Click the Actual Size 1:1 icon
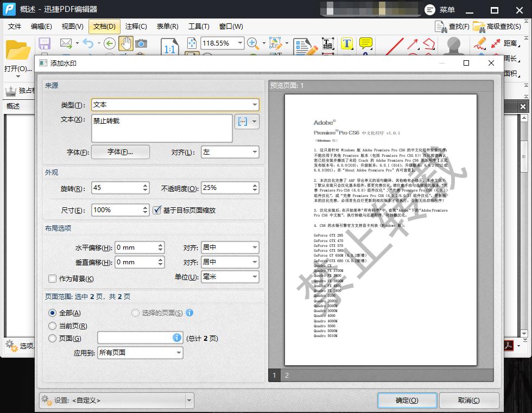532x413 pixels. coord(169,48)
